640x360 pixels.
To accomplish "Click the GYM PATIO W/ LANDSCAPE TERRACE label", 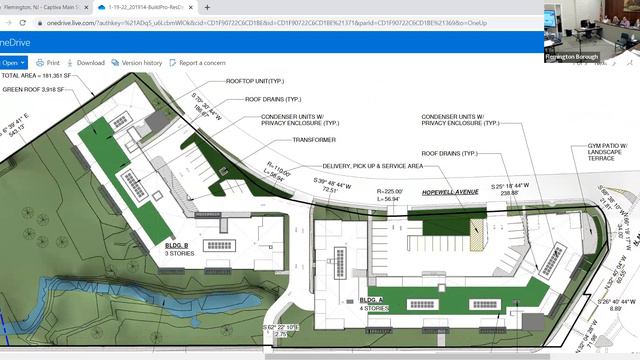I will [x=607, y=152].
